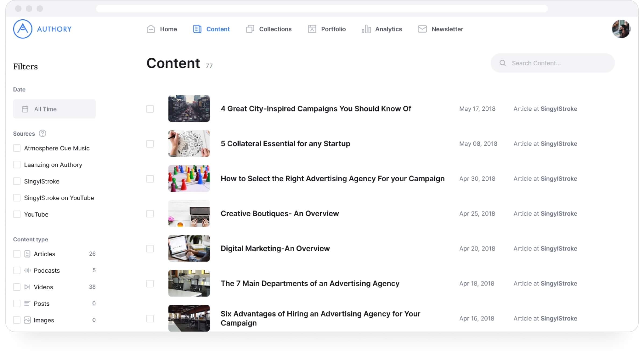The height and width of the screenshot is (359, 644).
Task: Select the Creative Boutiques article checkbox
Action: (x=150, y=214)
